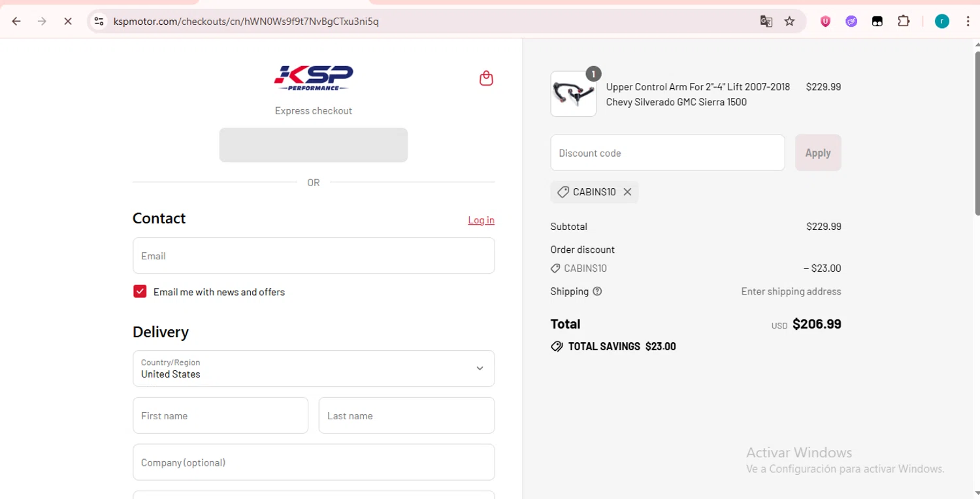Screen dimensions: 980x499
Task: Click the browser address bar URL
Action: (246, 22)
